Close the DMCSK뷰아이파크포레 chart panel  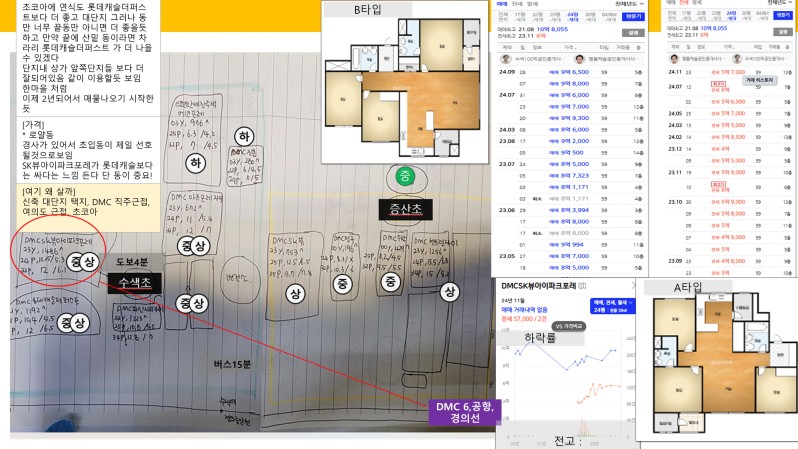tap(633, 286)
